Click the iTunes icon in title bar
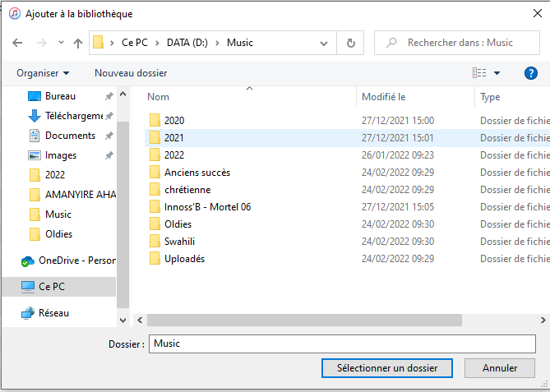This screenshot has height=392, width=550. pyautogui.click(x=14, y=14)
